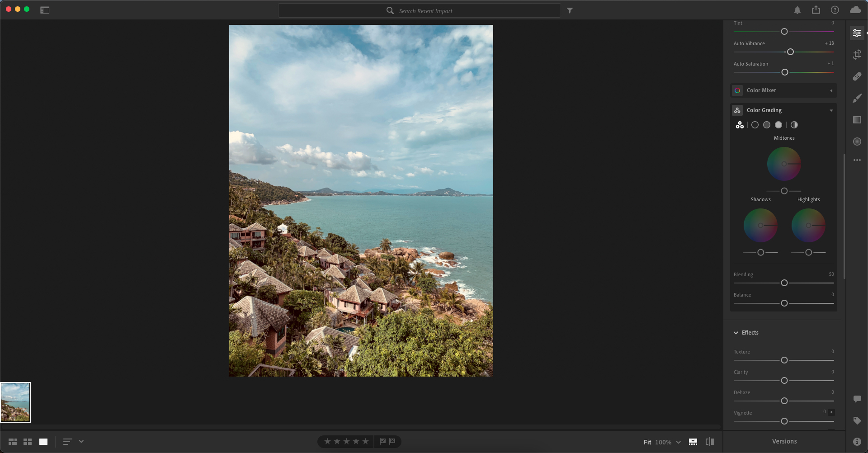Screen dimensions: 868x453
Task: Open the Info panel icon
Action: (857, 442)
